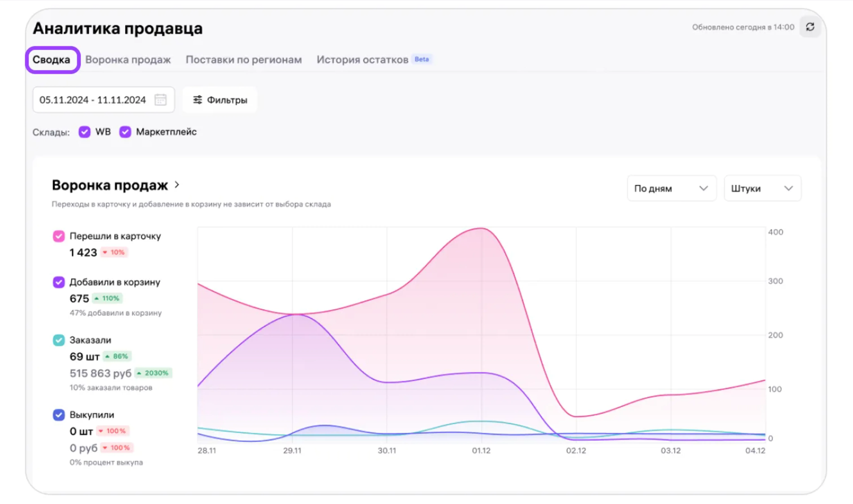Toggle the Маркетплейс warehouse checkbox
The height and width of the screenshot is (504, 853).
tap(125, 132)
